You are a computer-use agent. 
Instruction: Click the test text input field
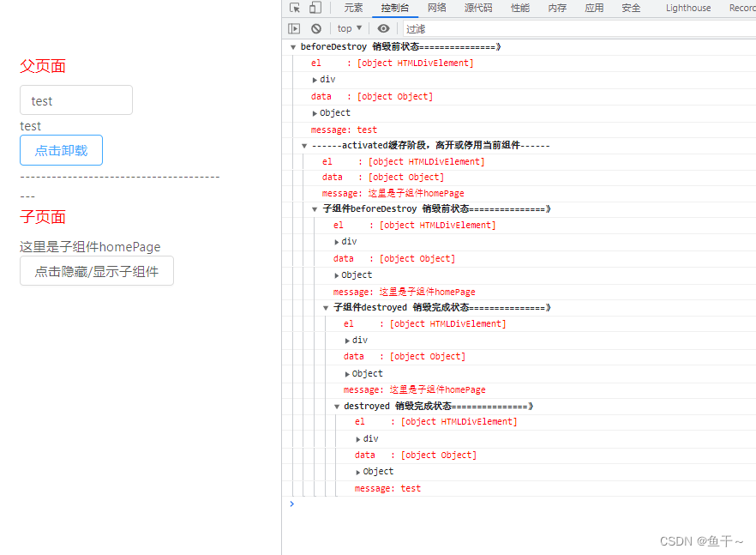[76, 100]
